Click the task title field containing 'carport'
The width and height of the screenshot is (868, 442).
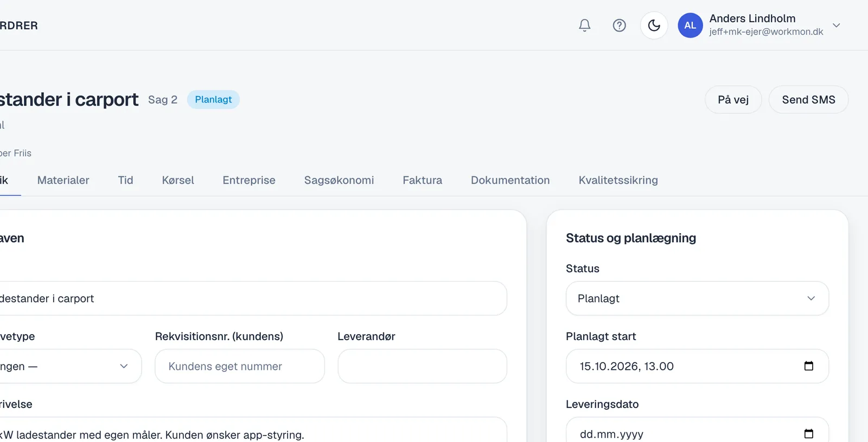[253, 298]
